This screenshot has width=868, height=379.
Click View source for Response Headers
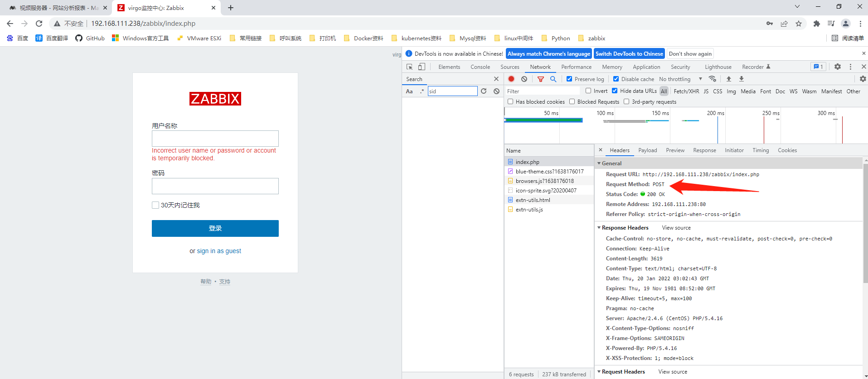coord(676,227)
